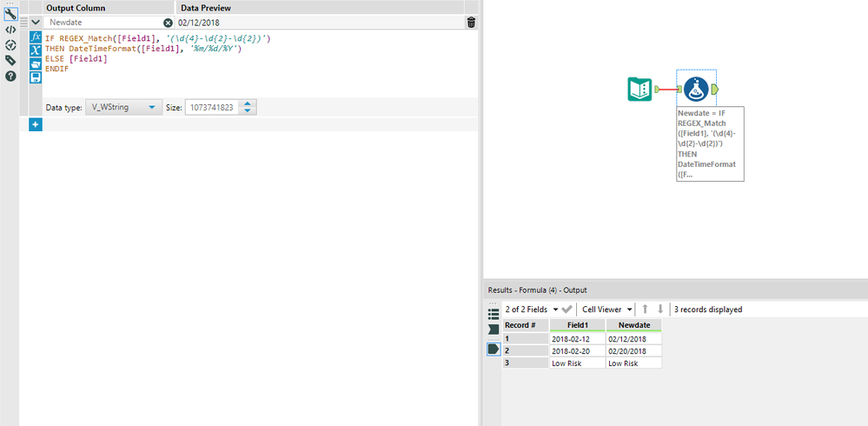
Task: Select cell 2018-02-20 in Field1
Action: (x=578, y=351)
